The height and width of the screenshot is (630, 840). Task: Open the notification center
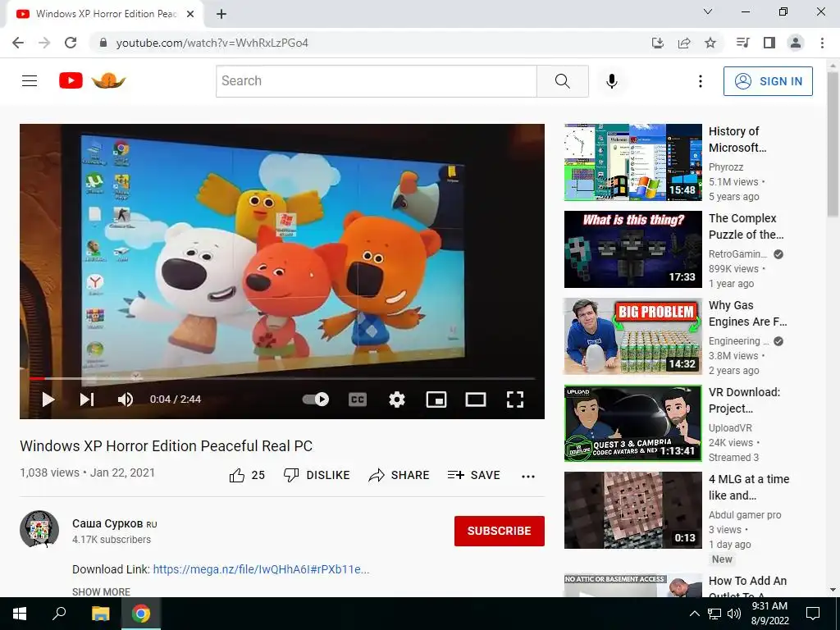(813, 614)
